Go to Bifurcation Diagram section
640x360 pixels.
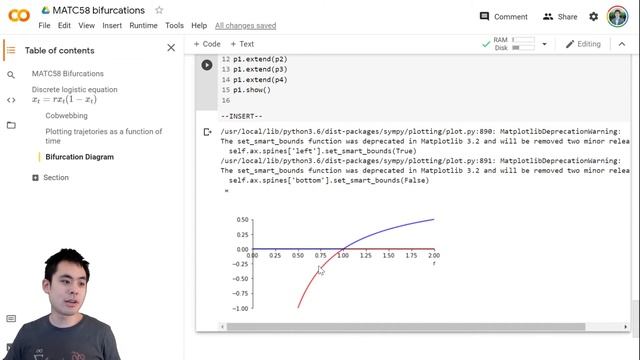(80, 157)
